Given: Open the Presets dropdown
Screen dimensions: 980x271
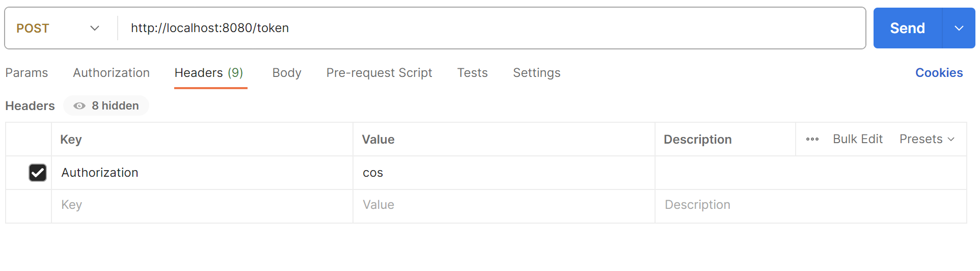Looking at the screenshot, I should [x=927, y=139].
